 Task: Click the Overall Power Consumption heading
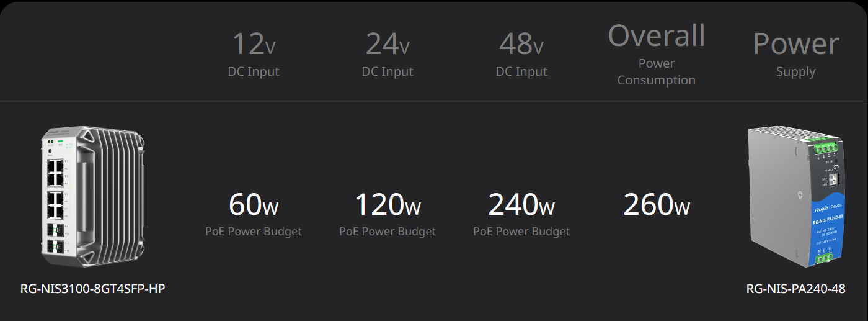pos(657,55)
